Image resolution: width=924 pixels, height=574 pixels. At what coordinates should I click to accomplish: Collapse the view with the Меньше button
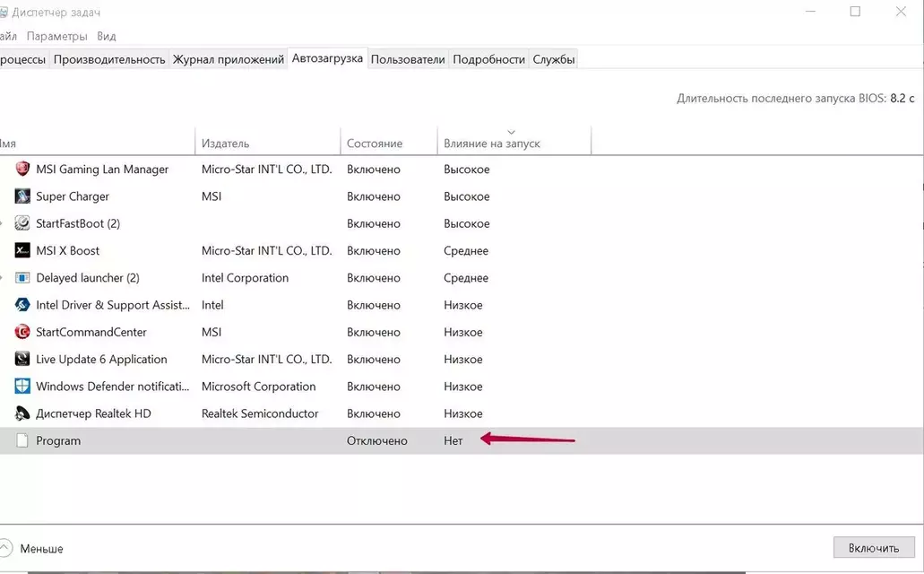pos(32,549)
